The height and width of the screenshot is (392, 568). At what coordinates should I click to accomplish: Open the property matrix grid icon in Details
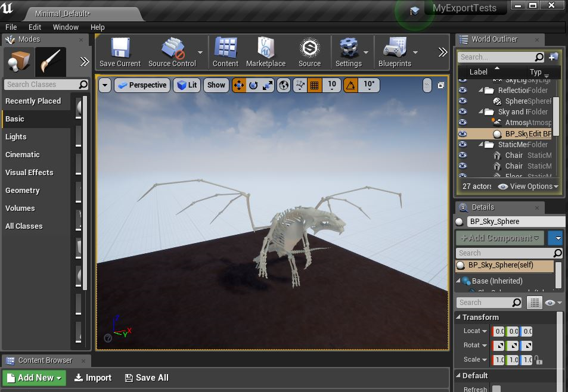[x=535, y=303]
